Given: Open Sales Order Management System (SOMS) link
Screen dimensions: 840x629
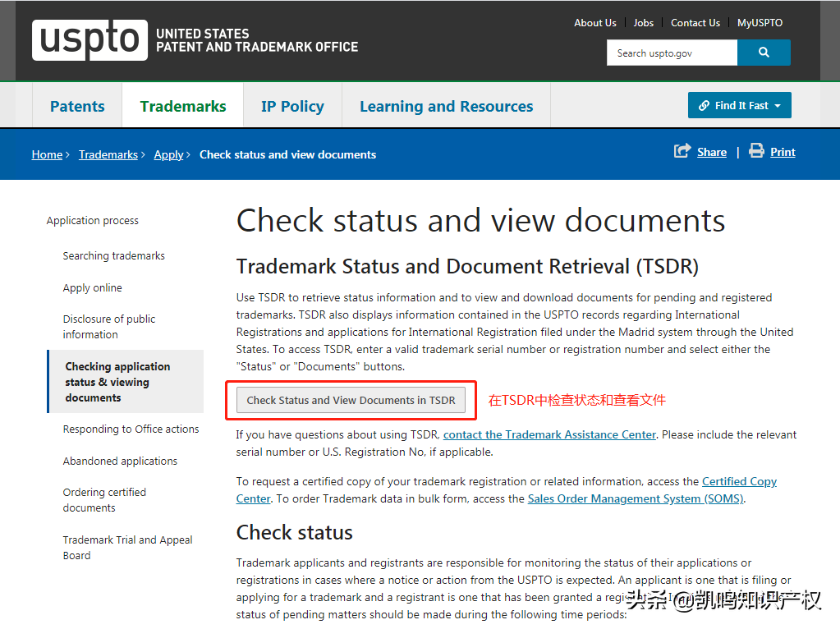Looking at the screenshot, I should tap(636, 498).
